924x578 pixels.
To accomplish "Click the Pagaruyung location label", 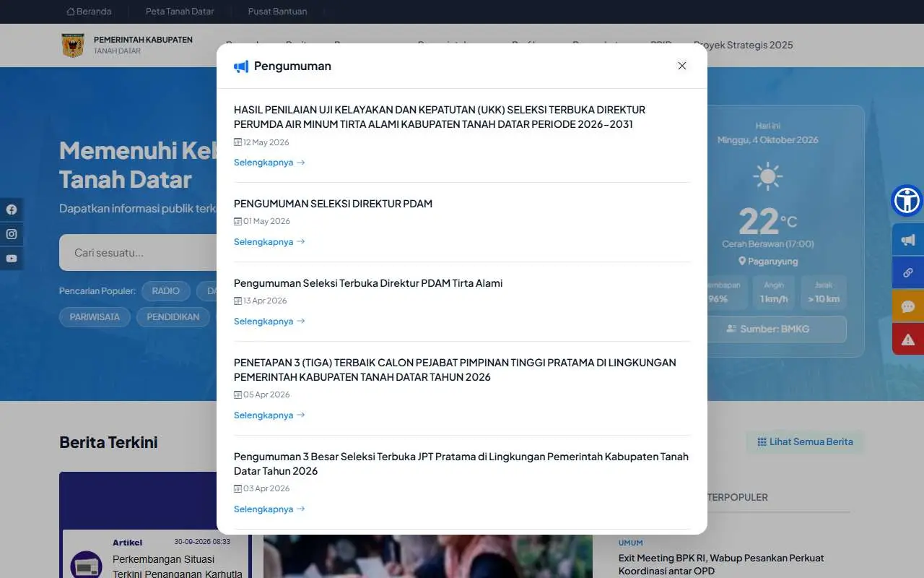I will 767,262.
